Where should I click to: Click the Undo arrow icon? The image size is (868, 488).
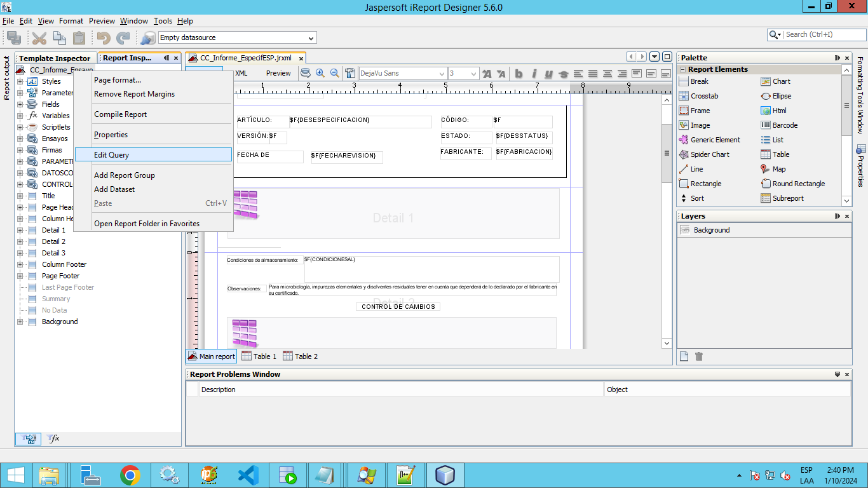click(x=104, y=37)
